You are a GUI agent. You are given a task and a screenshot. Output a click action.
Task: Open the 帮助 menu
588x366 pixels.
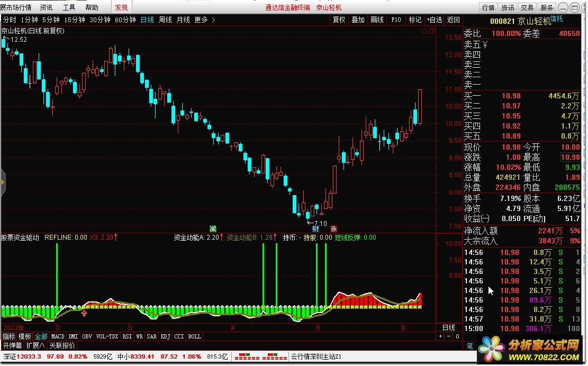pyautogui.click(x=92, y=7)
